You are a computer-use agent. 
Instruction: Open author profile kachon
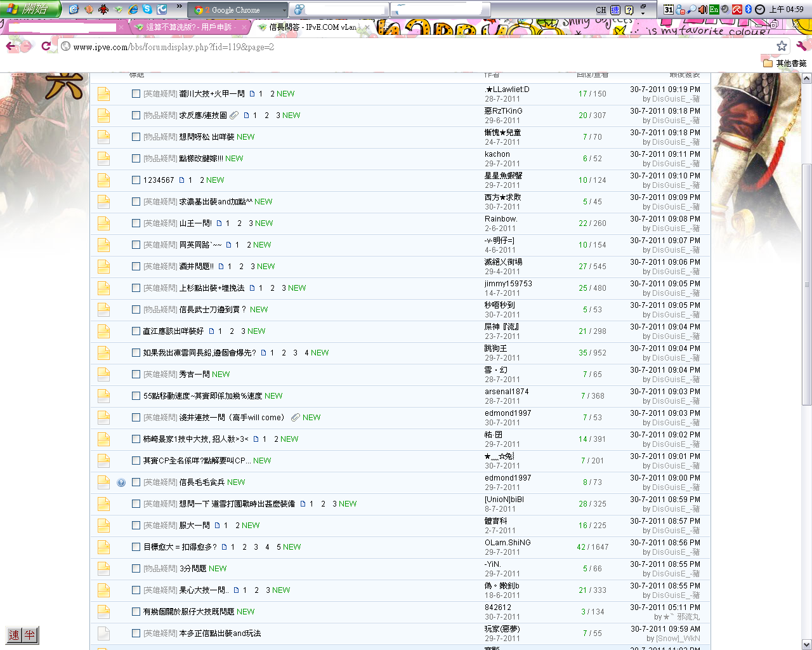coord(497,154)
